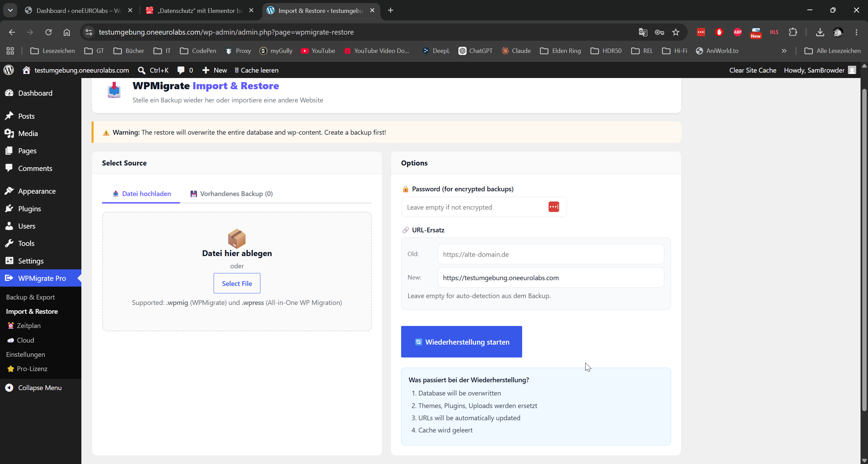Go to Dashboard in sidebar
The height and width of the screenshot is (464, 868).
41,93
